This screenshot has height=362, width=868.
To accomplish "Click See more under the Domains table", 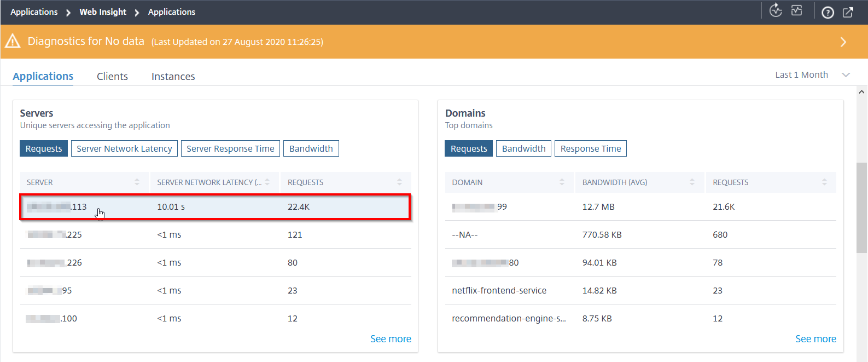I will [x=815, y=339].
